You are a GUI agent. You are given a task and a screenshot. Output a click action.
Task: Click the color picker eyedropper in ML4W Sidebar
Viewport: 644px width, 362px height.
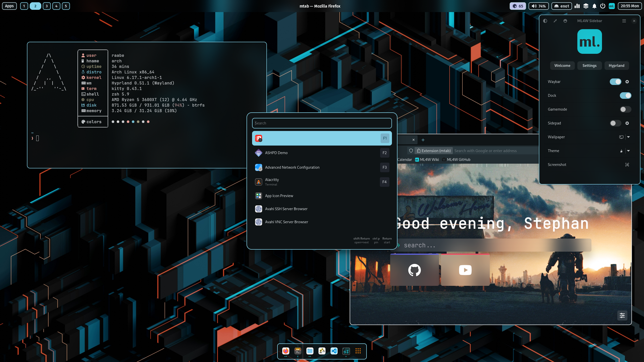pos(555,21)
